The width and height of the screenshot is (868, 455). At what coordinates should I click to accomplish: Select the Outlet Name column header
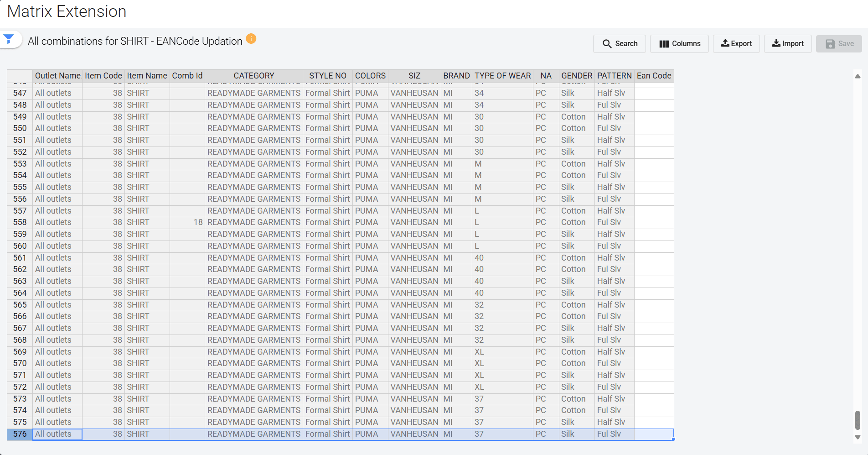click(58, 76)
